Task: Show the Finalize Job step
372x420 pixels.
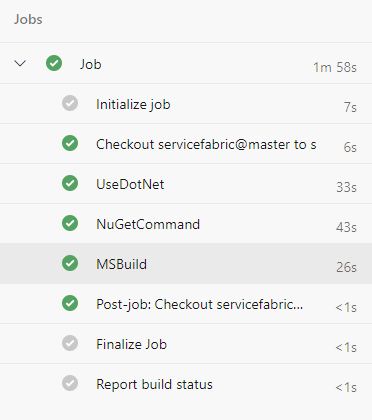Action: 186,344
